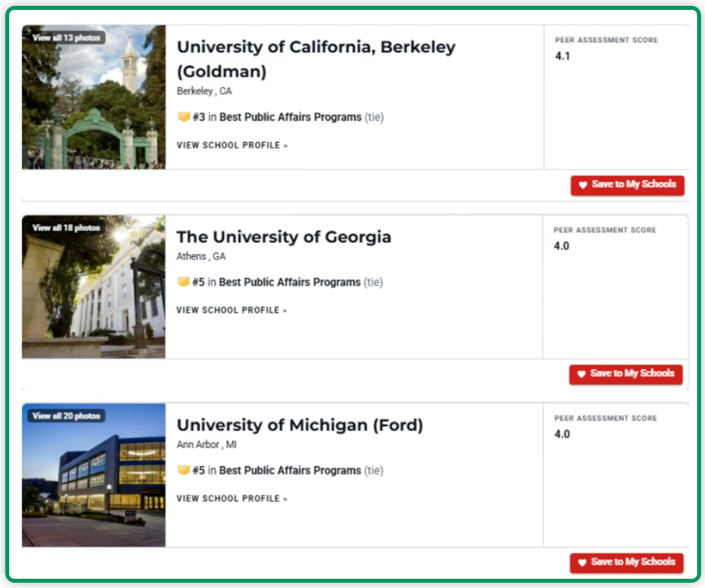This screenshot has height=588, width=705.
Task: Click heart icon on Michigan's Save button
Action: [582, 563]
